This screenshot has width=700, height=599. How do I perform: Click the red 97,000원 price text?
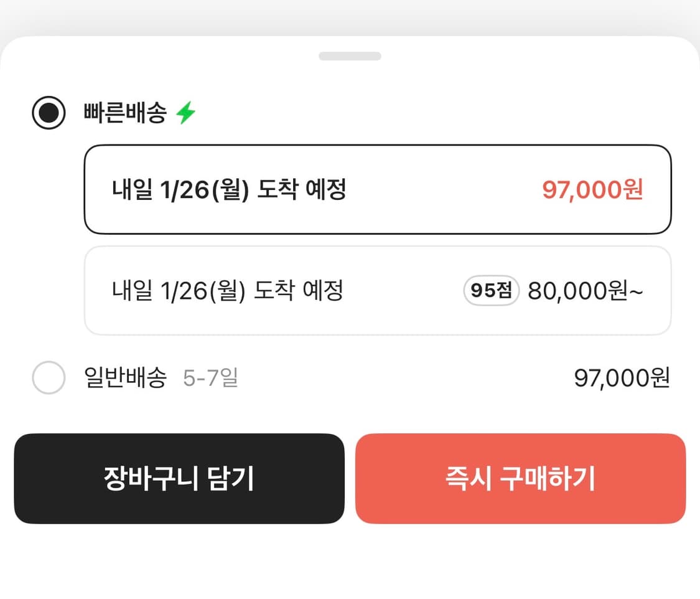click(592, 191)
